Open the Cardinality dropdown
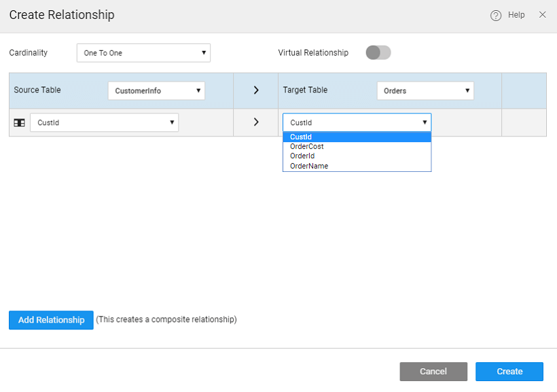 (143, 53)
